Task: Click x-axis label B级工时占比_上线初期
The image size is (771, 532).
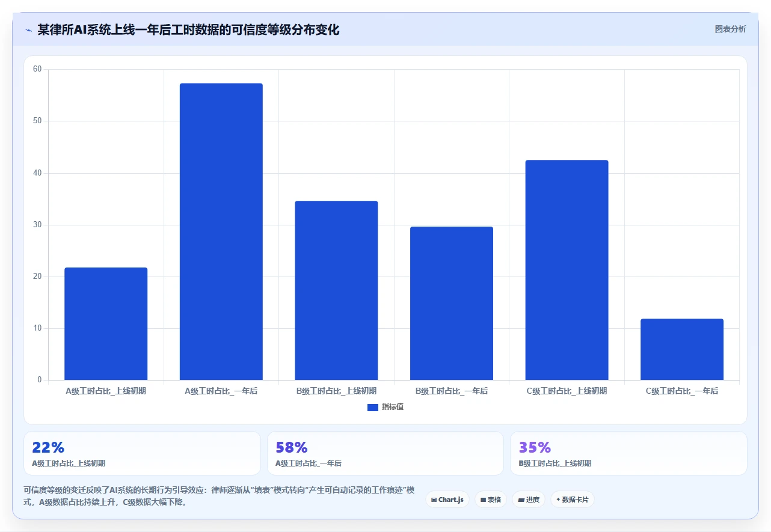Action: tap(336, 391)
